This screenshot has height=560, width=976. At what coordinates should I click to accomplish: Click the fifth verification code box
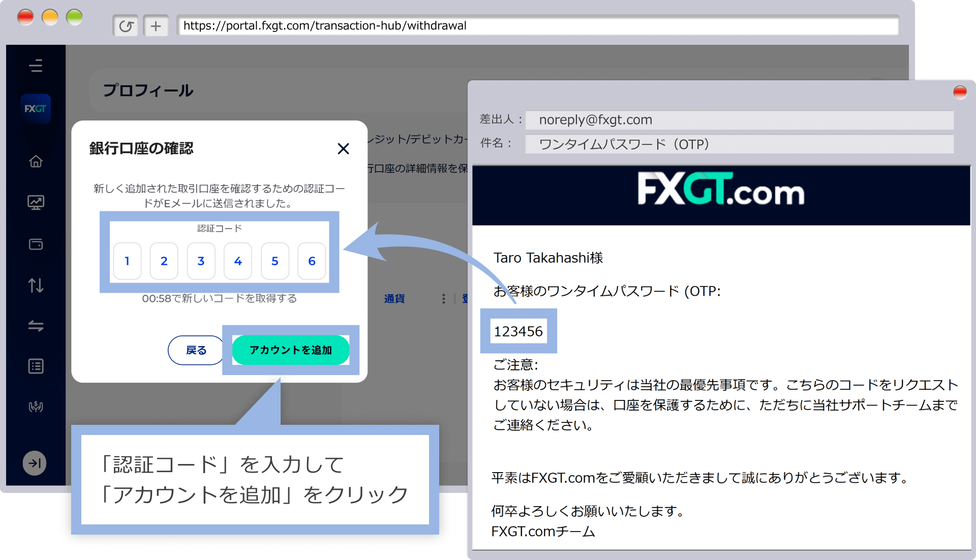coord(275,261)
